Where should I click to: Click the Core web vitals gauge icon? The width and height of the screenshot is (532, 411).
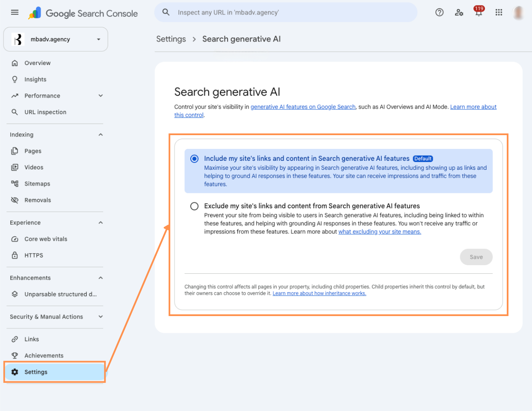(x=15, y=239)
